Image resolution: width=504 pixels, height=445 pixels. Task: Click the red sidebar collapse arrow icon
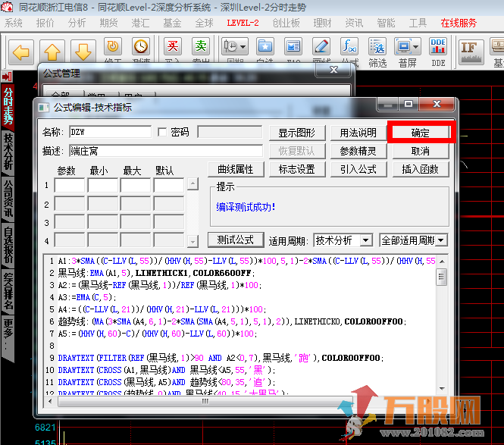coord(7,77)
